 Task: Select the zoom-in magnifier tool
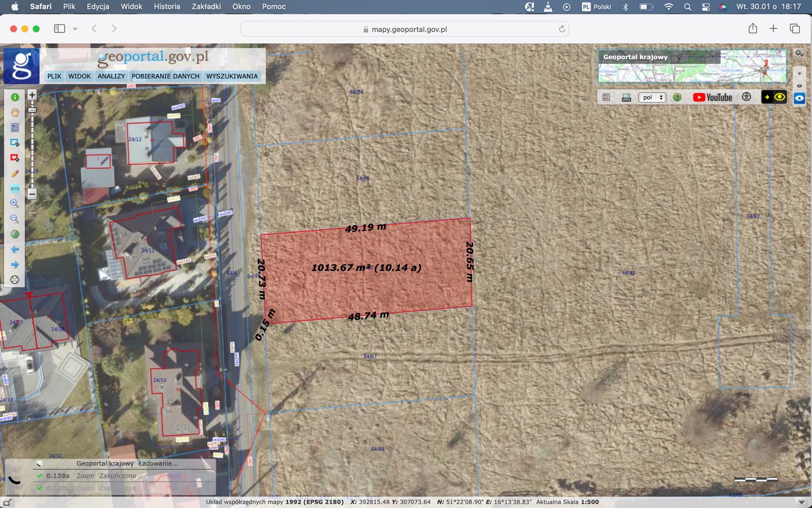15,204
